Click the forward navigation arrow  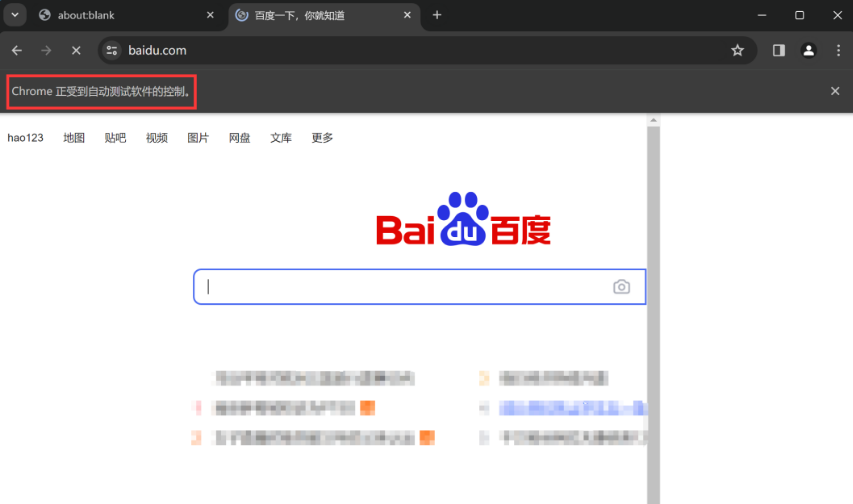[x=46, y=51]
